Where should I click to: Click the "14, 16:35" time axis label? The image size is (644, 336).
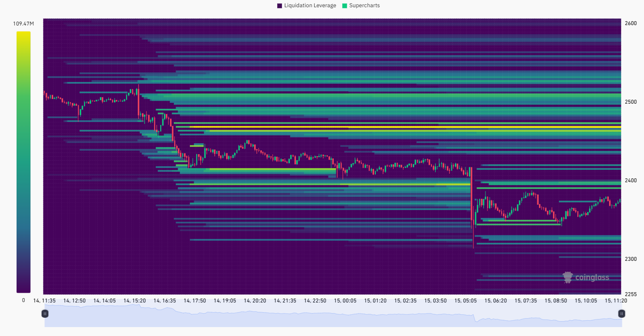[x=165, y=301]
